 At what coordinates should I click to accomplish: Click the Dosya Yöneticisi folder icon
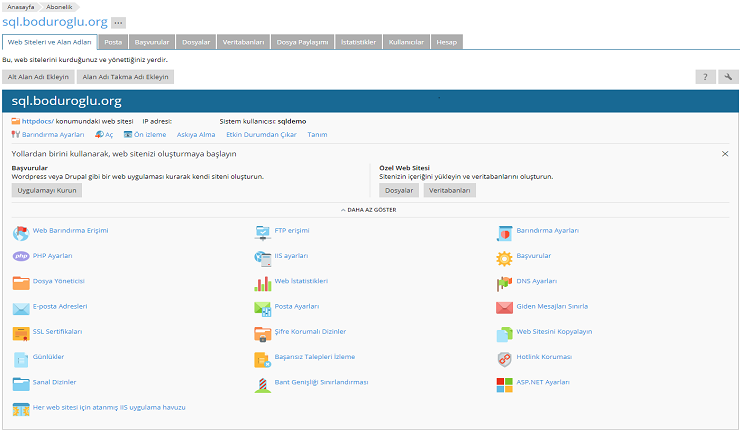pyautogui.click(x=22, y=283)
